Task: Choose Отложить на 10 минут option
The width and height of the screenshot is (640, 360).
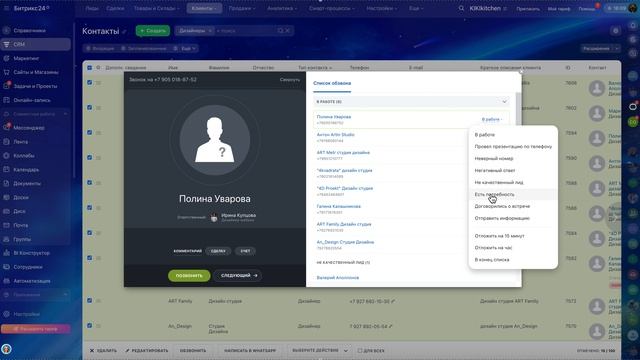Action: [499, 236]
